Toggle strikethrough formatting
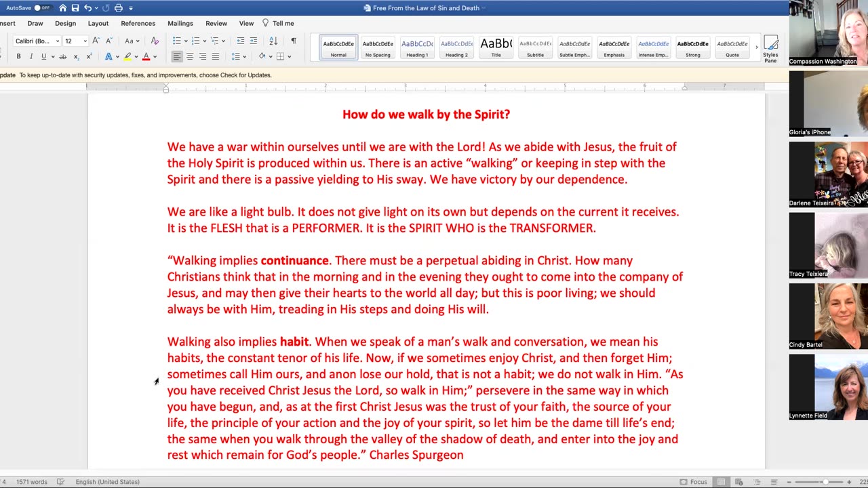Image resolution: width=868 pixels, height=488 pixels. click(63, 56)
